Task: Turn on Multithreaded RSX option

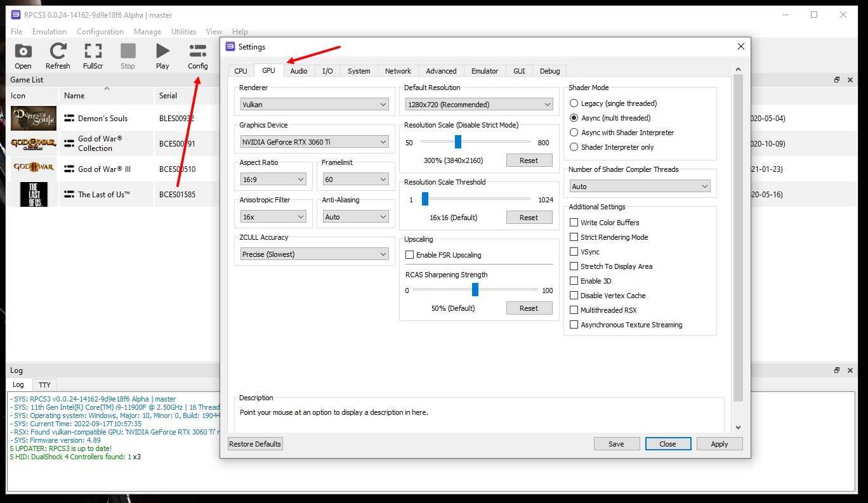Action: pyautogui.click(x=574, y=310)
